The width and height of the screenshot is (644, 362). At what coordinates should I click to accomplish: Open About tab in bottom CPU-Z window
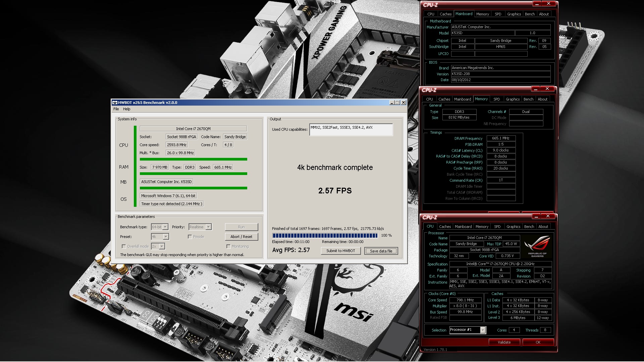(x=543, y=227)
